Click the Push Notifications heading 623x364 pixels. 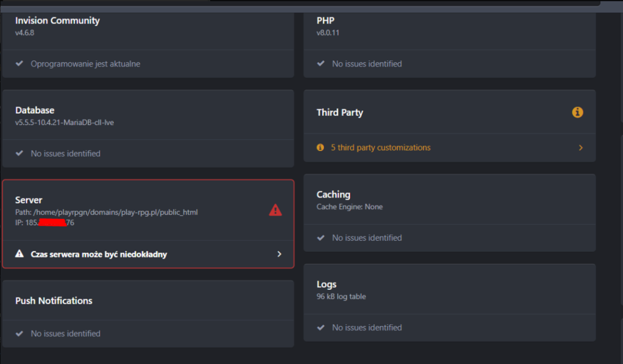click(x=54, y=301)
